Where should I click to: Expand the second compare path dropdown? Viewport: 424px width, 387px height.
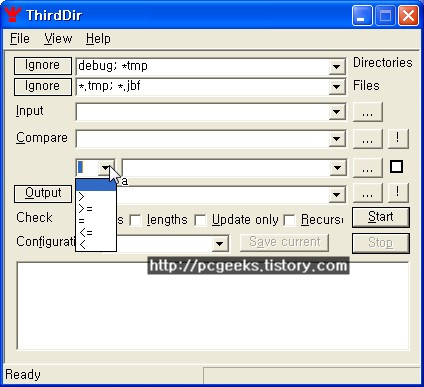click(x=337, y=168)
